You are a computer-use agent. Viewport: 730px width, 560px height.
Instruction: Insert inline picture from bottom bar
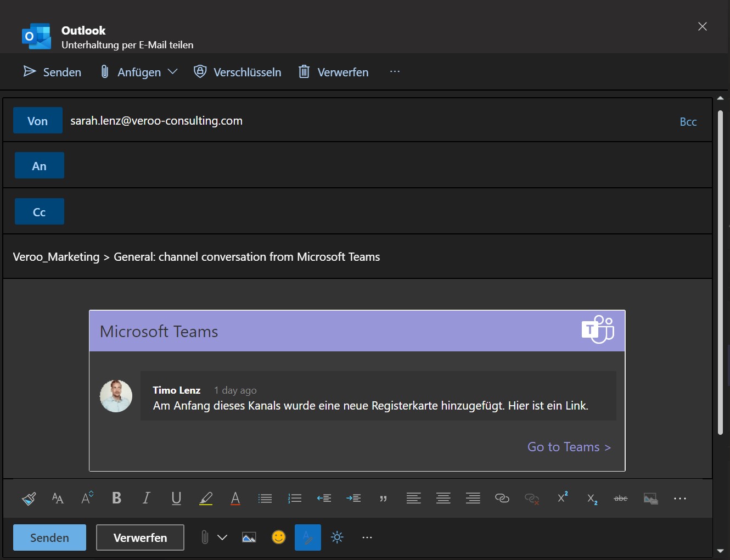(249, 537)
